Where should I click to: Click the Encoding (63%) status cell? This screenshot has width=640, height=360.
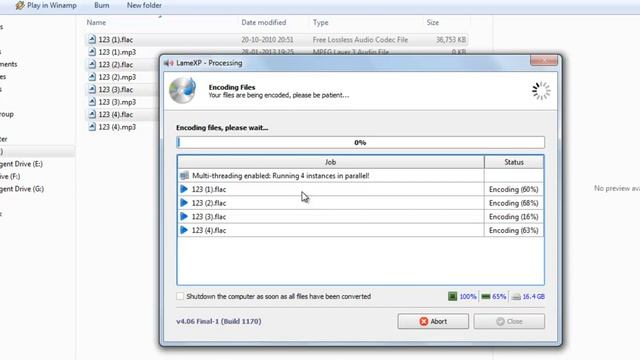point(513,230)
